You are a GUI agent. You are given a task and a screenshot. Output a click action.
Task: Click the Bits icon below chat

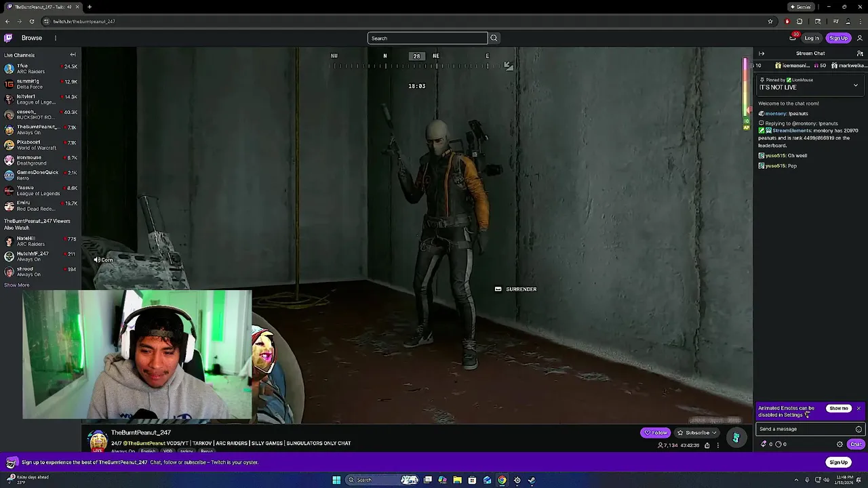[x=764, y=444]
